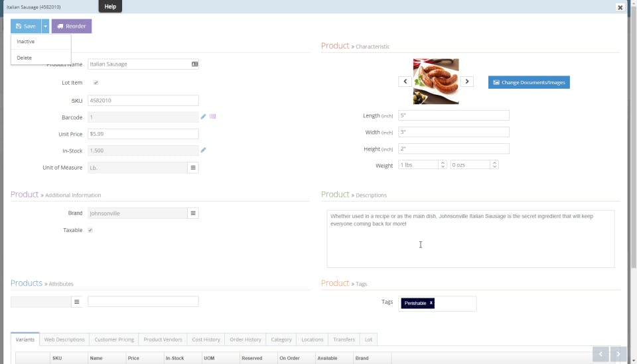Click the Reorder button
This screenshot has width=637, height=364.
point(72,26)
